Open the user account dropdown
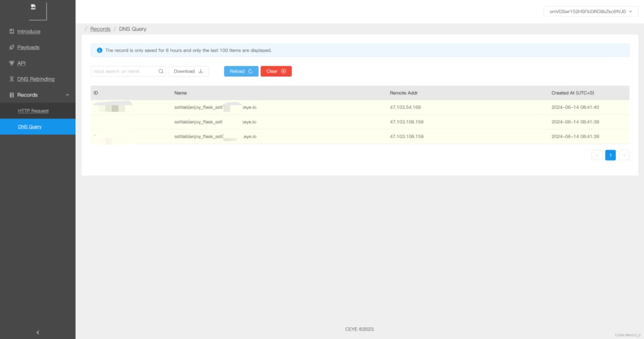644x339 pixels. tap(590, 12)
